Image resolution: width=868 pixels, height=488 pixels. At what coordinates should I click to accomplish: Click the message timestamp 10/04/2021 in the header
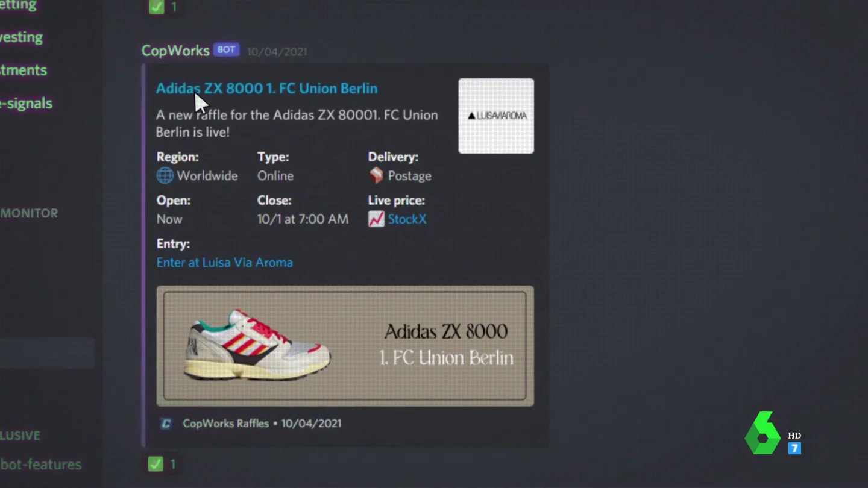pos(277,52)
